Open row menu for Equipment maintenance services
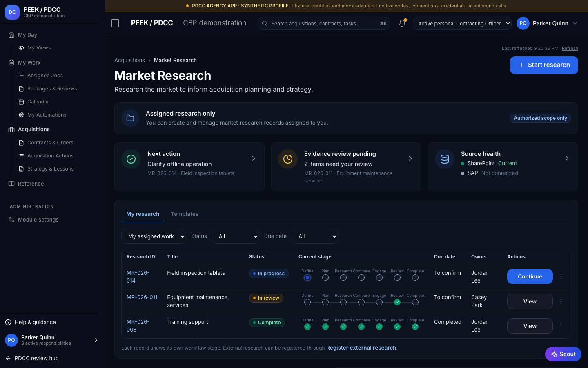 [x=561, y=301]
